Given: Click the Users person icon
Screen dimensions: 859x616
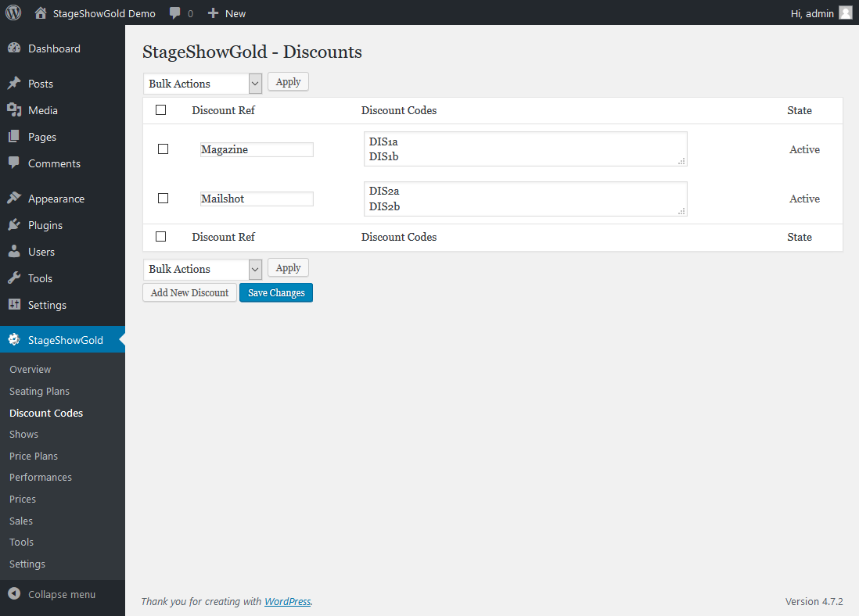Looking at the screenshot, I should click(14, 252).
